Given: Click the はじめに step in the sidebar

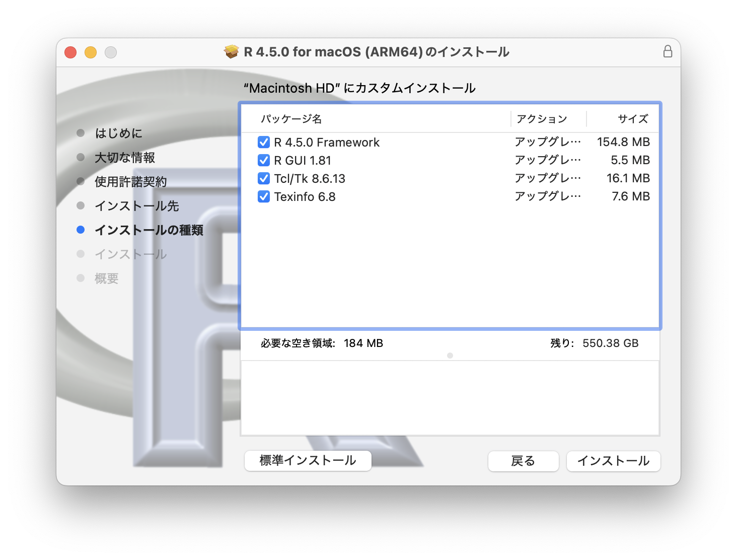Looking at the screenshot, I should pyautogui.click(x=119, y=133).
